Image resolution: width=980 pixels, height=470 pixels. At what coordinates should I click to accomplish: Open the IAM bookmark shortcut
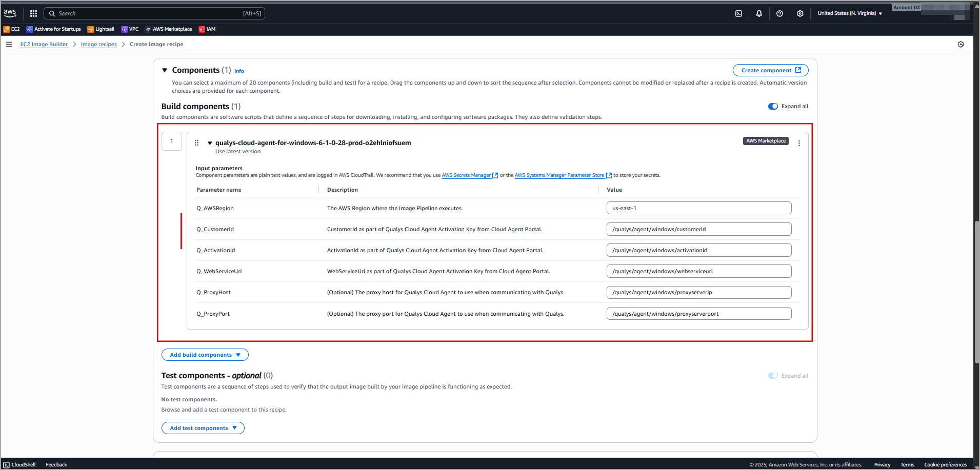pos(207,29)
